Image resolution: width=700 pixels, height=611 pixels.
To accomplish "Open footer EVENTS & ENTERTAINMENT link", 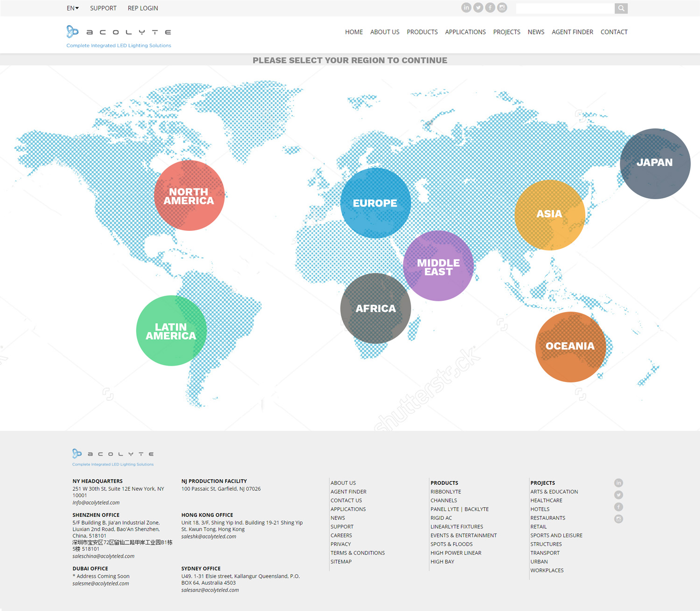I will (x=463, y=535).
